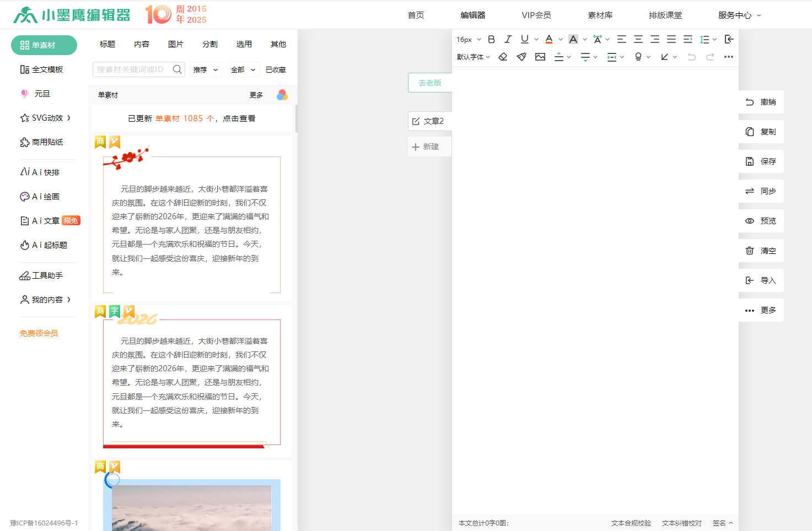Viewport: 812px width, 531px height.
Task: Toggle underline text formatting
Action: tap(524, 39)
